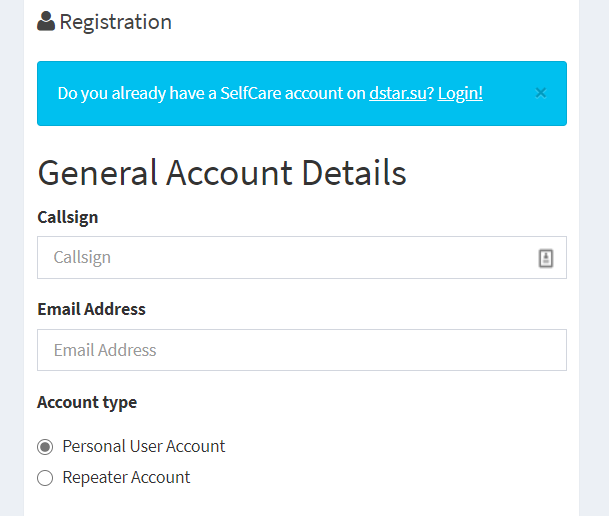This screenshot has height=516, width=609.
Task: Focus the Callsign input field
Action: point(302,257)
